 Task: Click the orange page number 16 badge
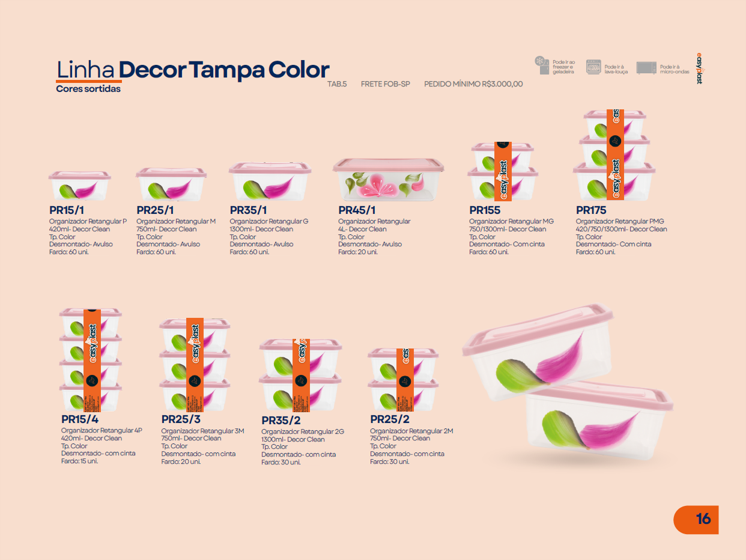tap(696, 519)
